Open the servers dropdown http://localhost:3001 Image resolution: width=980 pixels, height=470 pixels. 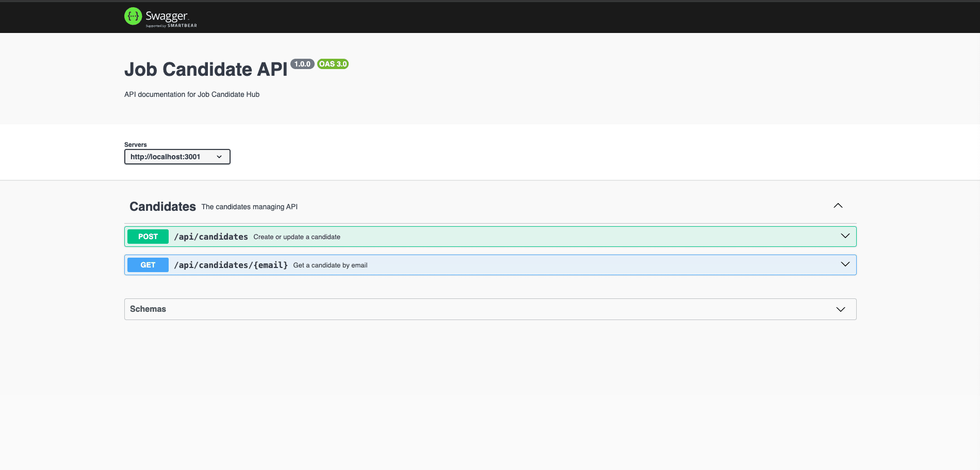pos(177,157)
